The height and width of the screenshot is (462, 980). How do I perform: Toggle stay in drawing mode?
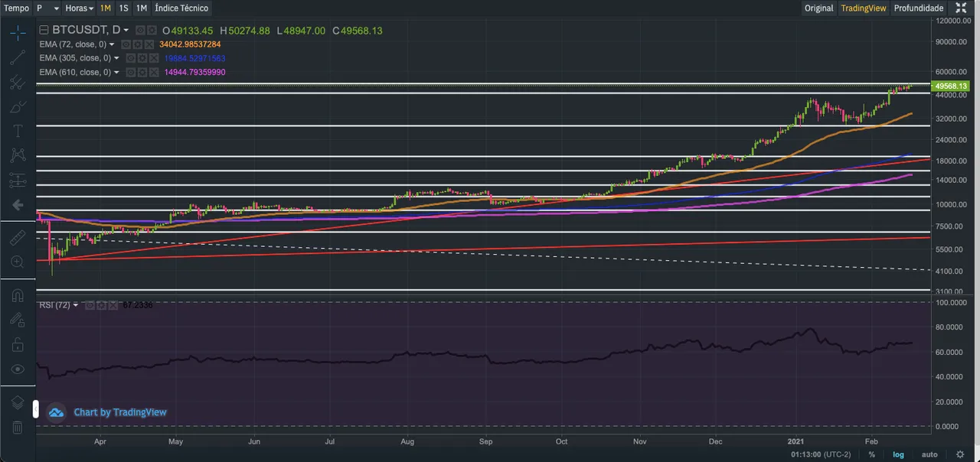pos(18,320)
